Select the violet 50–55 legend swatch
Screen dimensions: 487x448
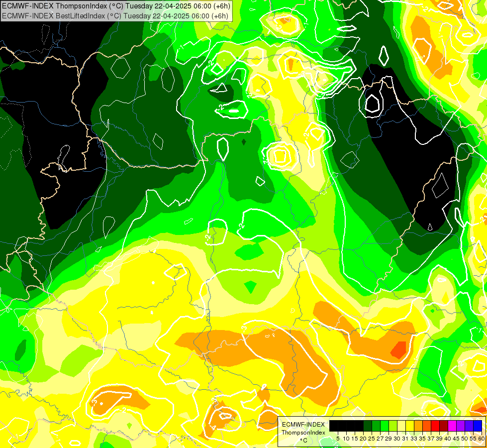(x=469, y=426)
